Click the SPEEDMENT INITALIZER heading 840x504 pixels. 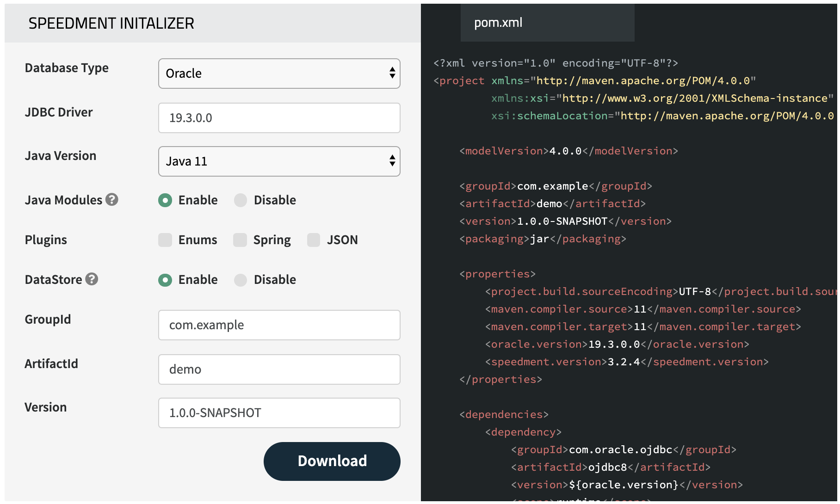[111, 23]
